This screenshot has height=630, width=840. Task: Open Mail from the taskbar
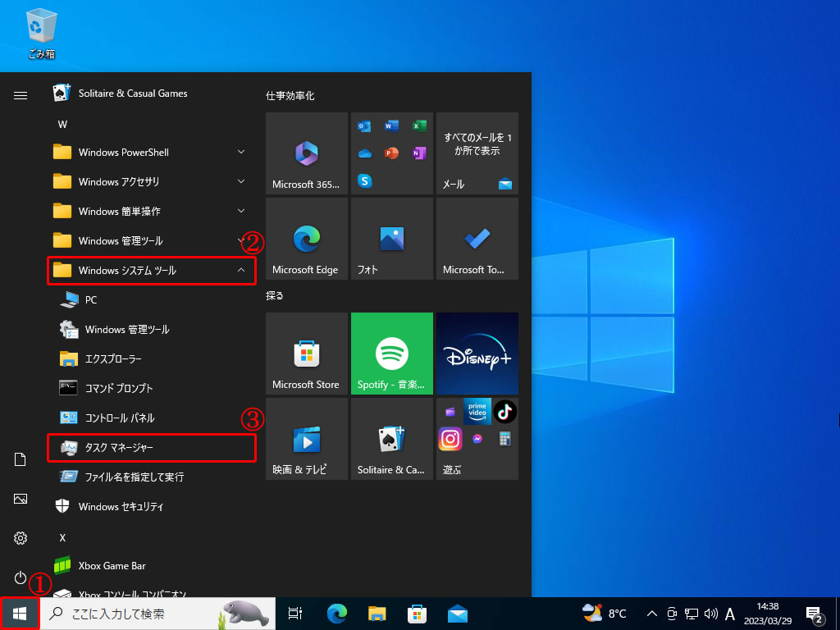point(458,614)
